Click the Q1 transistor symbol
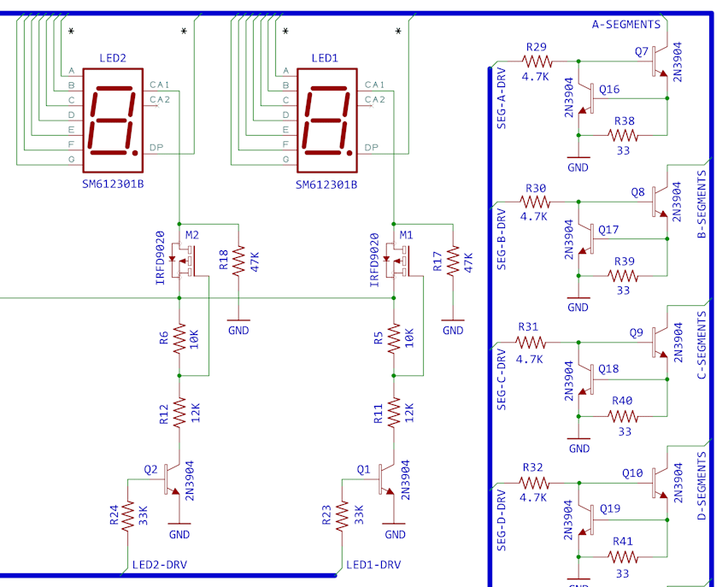Screen dimensions: 728x587 386,479
